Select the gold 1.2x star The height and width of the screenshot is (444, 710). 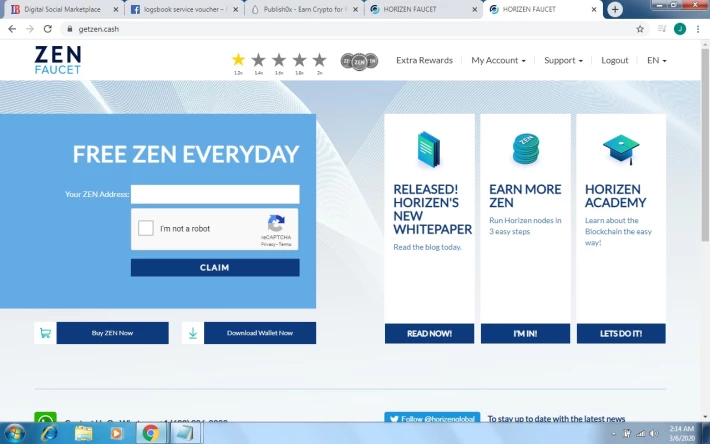click(x=238, y=59)
